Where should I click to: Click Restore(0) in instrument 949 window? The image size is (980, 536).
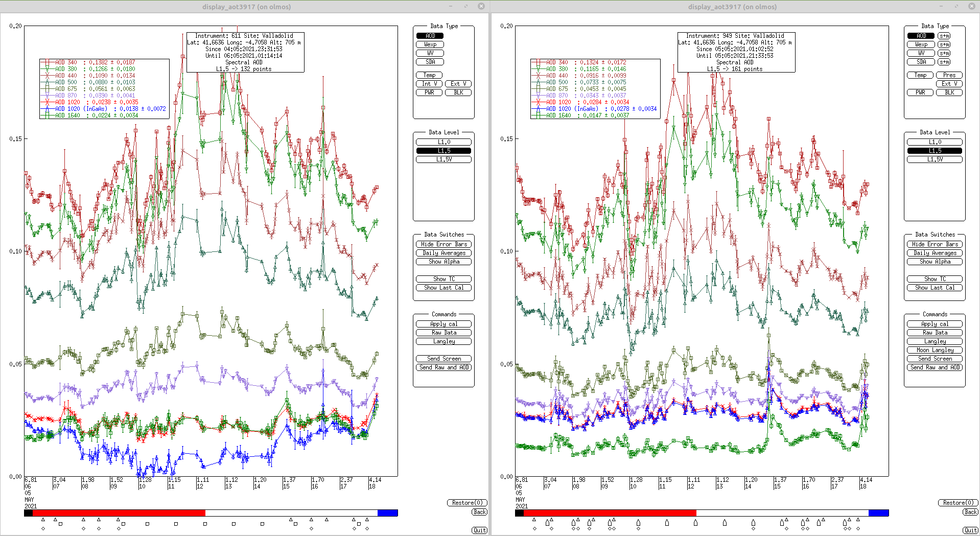(x=958, y=503)
